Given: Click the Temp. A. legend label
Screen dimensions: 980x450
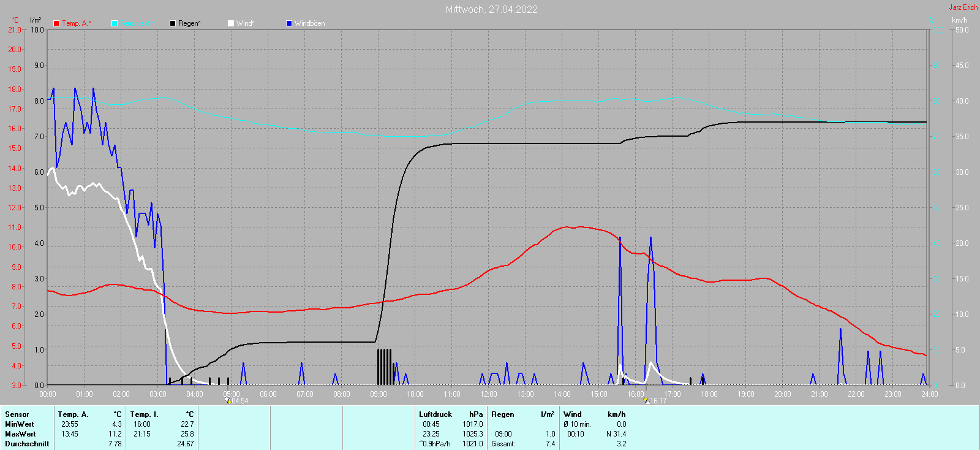Looking at the screenshot, I should 76,23.
